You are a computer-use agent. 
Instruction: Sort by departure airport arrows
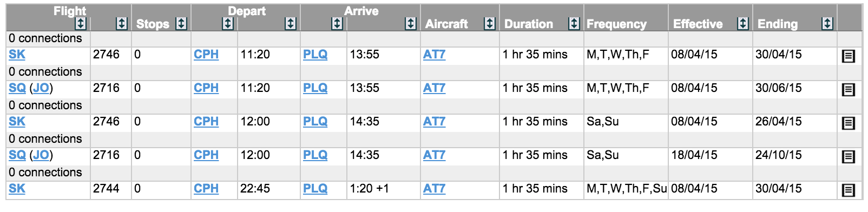(x=228, y=23)
